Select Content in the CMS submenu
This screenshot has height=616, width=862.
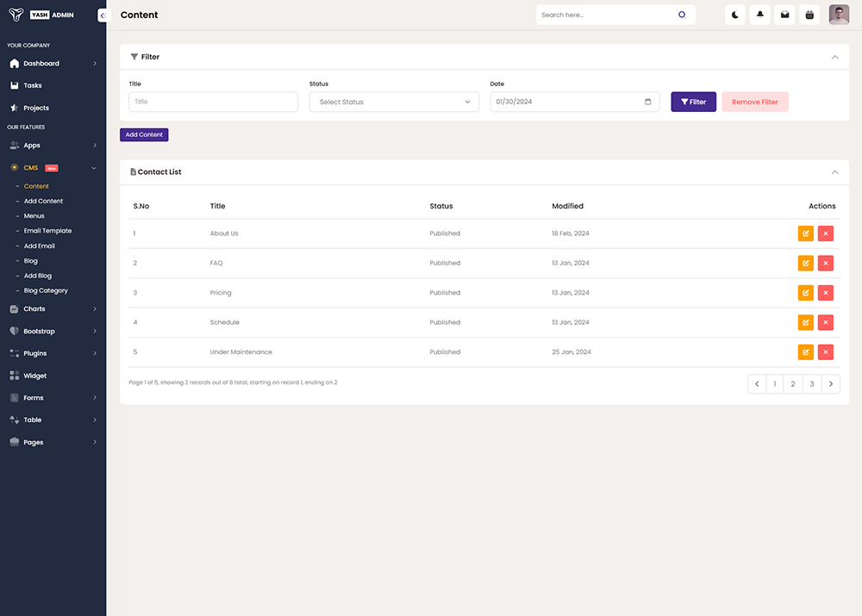coord(36,186)
